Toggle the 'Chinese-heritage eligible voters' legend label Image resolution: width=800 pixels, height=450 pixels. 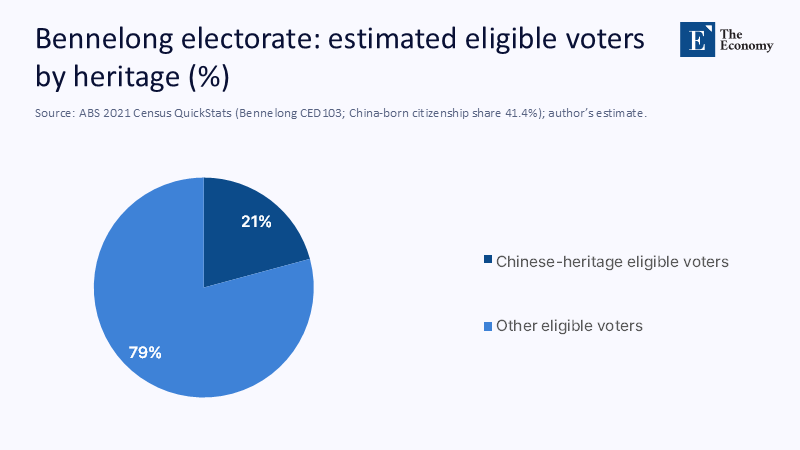[612, 261]
